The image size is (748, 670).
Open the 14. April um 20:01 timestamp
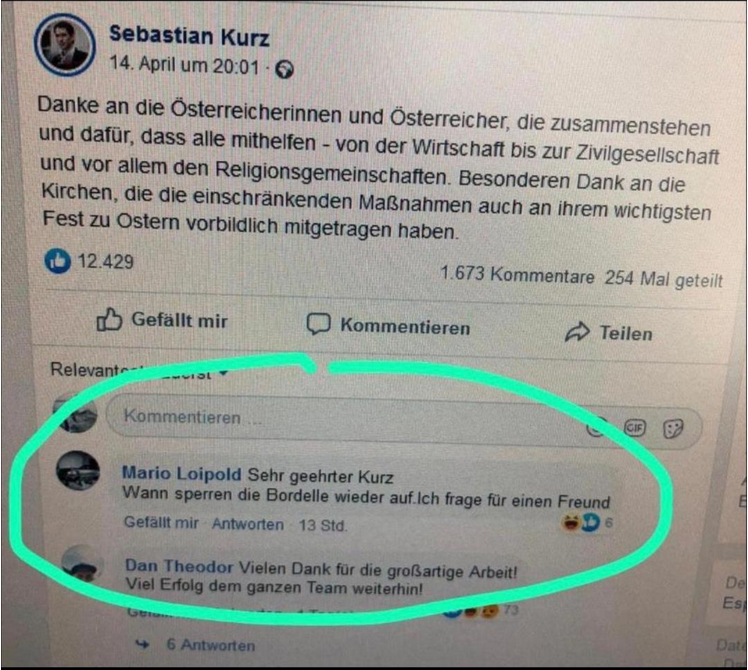click(x=184, y=65)
